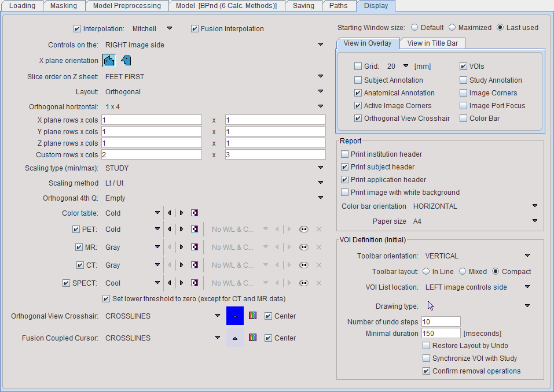Screen dimensions: 554x392
Task: Click the Minimal duration field showing 150
Action: 441,333
